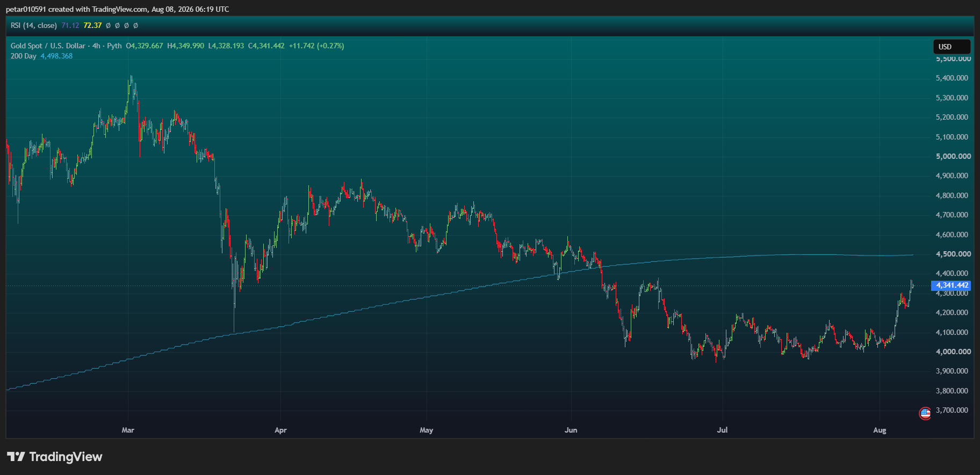
Task: Click the Jun label on time axis
Action: [571, 430]
